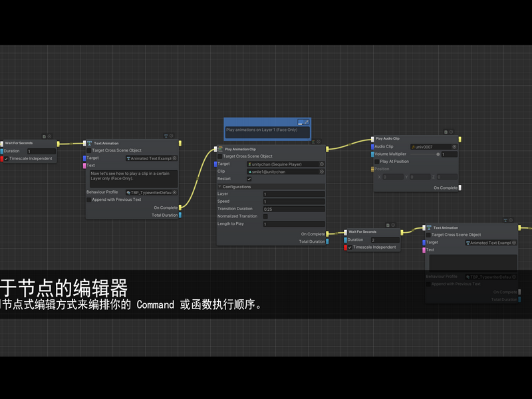
Task: Click the Transition Duration 0.25 field
Action: (294, 209)
